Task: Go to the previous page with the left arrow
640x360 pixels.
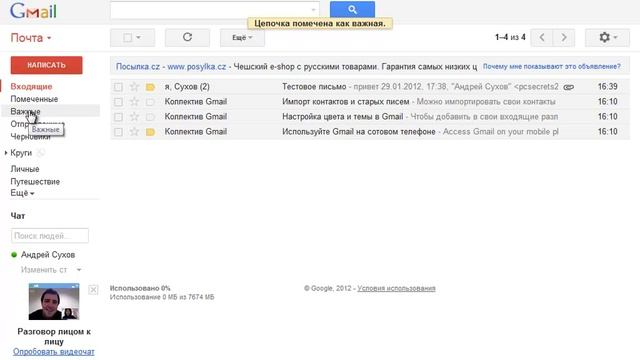Action: point(542,38)
